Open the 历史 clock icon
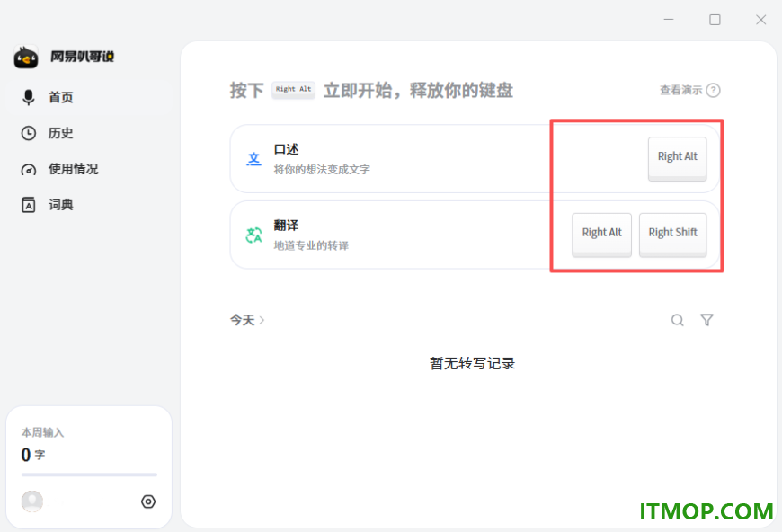The width and height of the screenshot is (782, 532). pos(29,133)
